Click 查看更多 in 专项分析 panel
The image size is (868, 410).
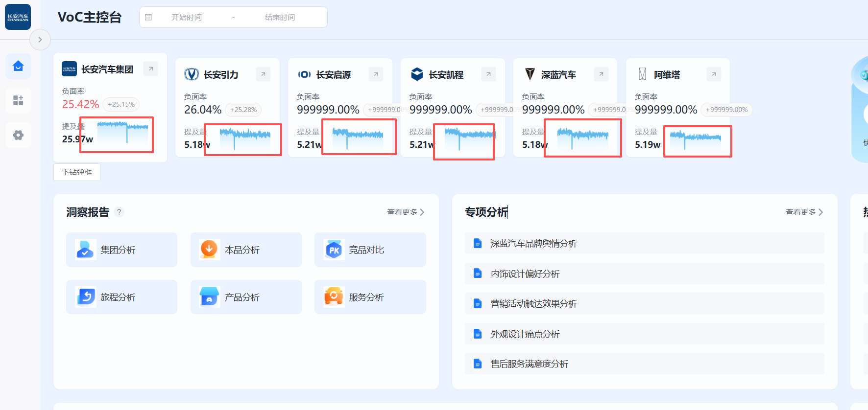(x=804, y=212)
